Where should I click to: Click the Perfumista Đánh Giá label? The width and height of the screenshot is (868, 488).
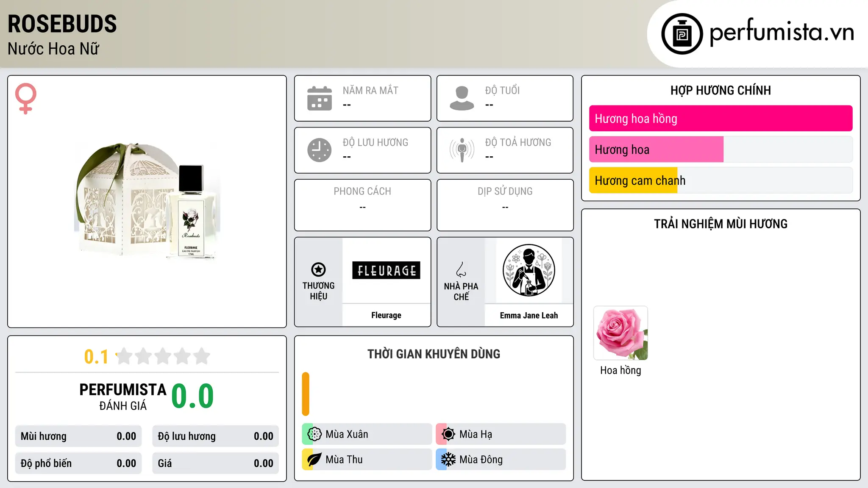point(123,396)
